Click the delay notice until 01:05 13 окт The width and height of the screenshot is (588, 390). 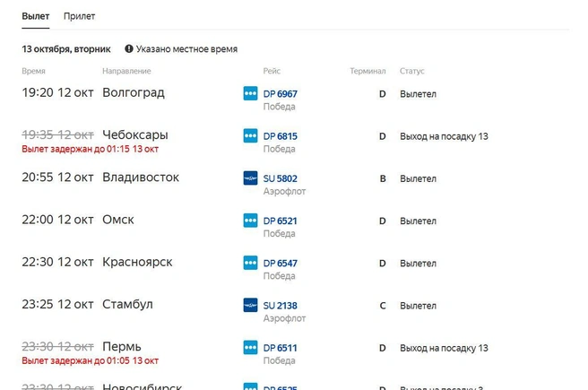click(x=90, y=360)
